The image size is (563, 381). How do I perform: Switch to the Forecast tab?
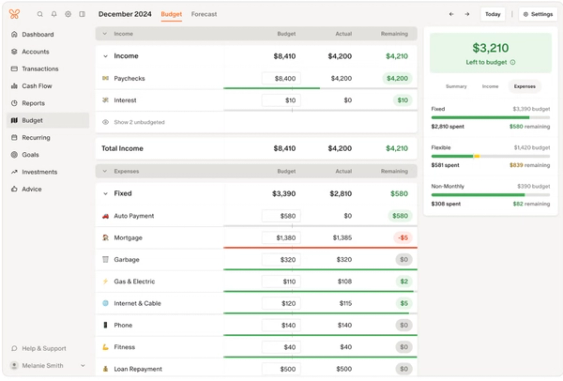coord(204,14)
